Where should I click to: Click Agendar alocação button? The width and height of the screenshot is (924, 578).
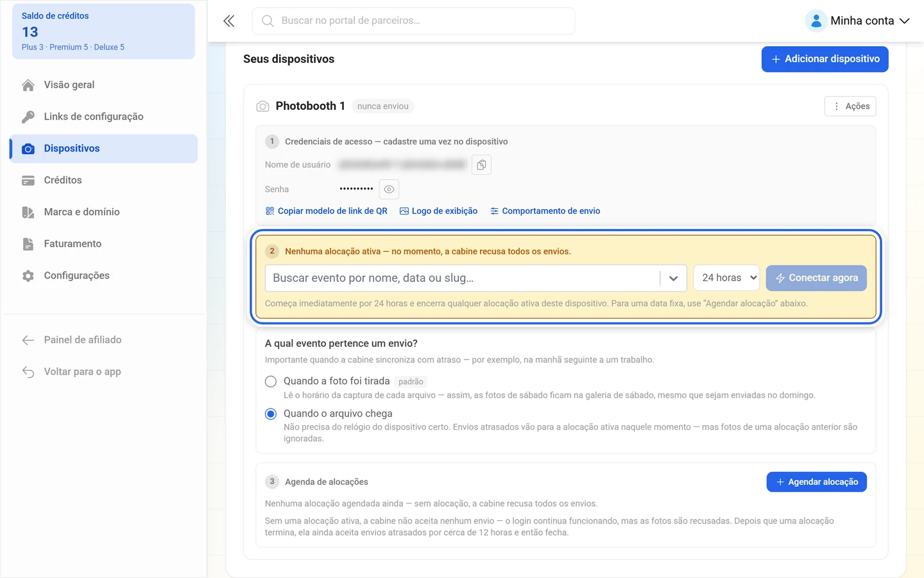[x=817, y=482]
